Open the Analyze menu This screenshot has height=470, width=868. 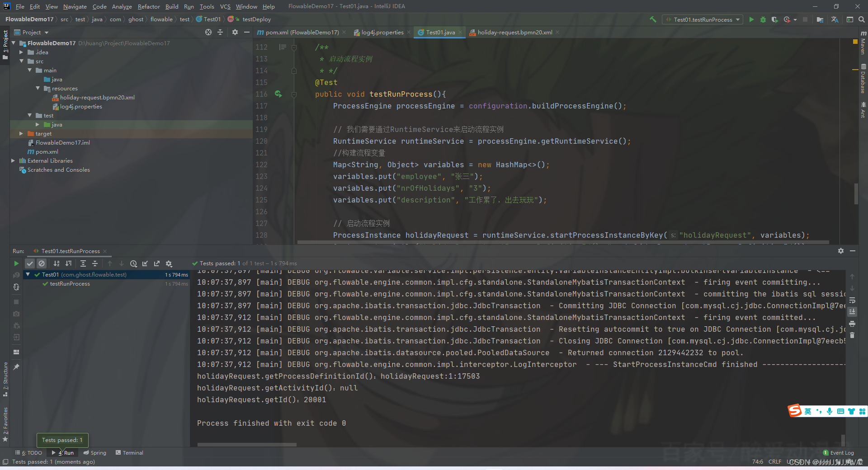pyautogui.click(x=122, y=6)
